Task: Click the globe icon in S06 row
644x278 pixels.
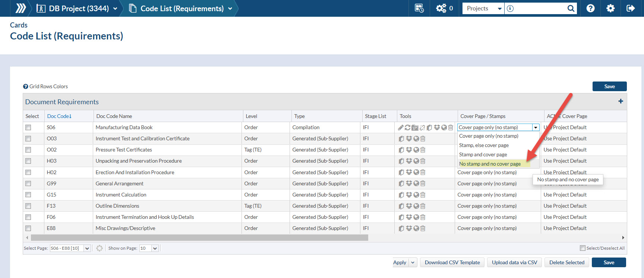Action: click(444, 127)
